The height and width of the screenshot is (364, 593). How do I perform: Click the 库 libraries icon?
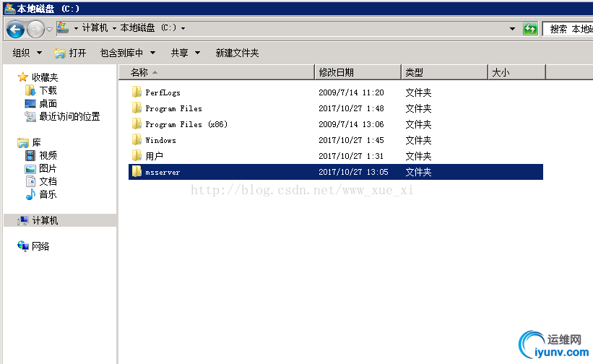23,142
